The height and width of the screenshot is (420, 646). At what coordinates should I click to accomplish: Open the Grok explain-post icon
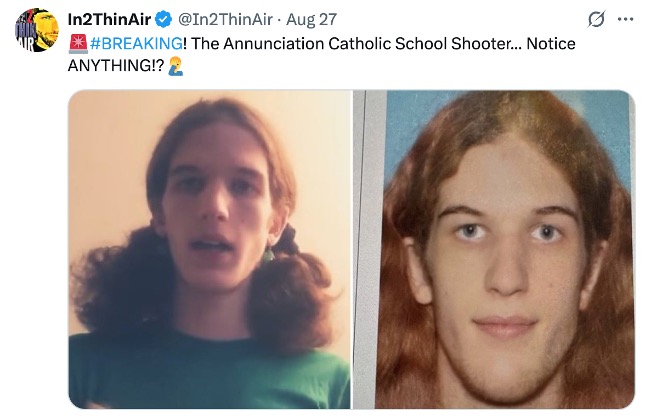[596, 19]
